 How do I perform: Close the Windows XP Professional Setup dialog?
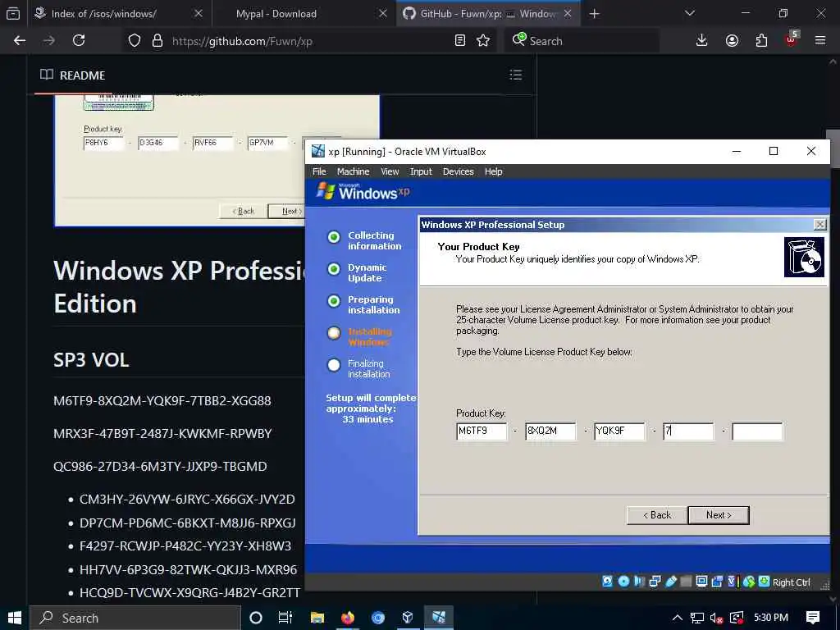(819, 225)
